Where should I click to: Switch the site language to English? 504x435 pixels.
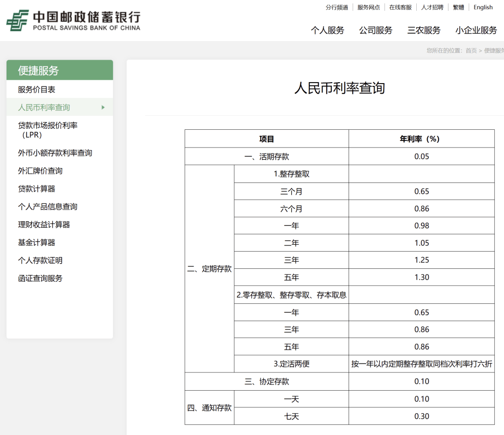(x=483, y=7)
